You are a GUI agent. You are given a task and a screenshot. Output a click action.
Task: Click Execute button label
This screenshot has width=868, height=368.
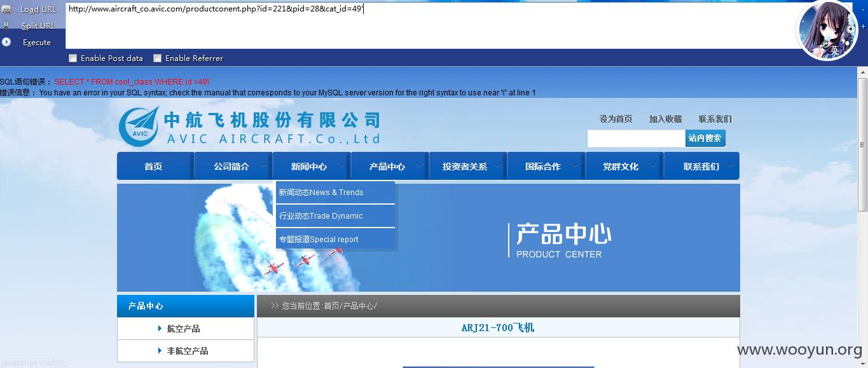37,43
